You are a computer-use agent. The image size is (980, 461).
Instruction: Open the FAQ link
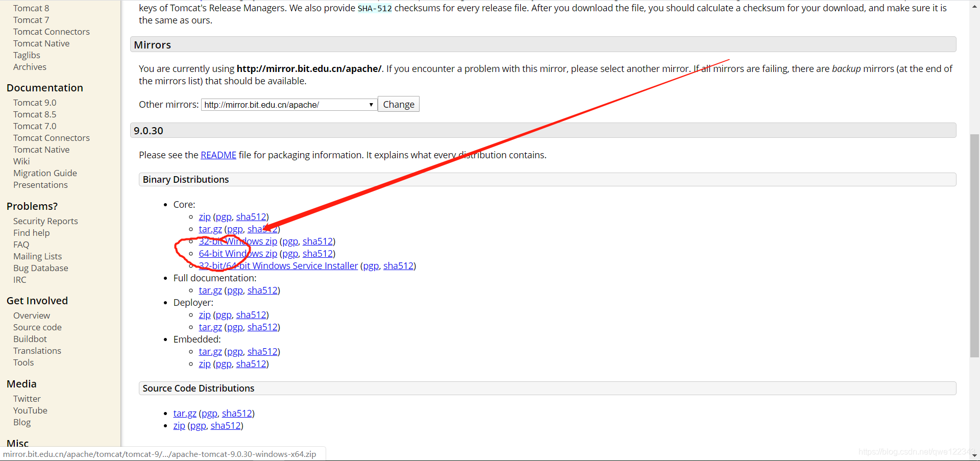(21, 245)
